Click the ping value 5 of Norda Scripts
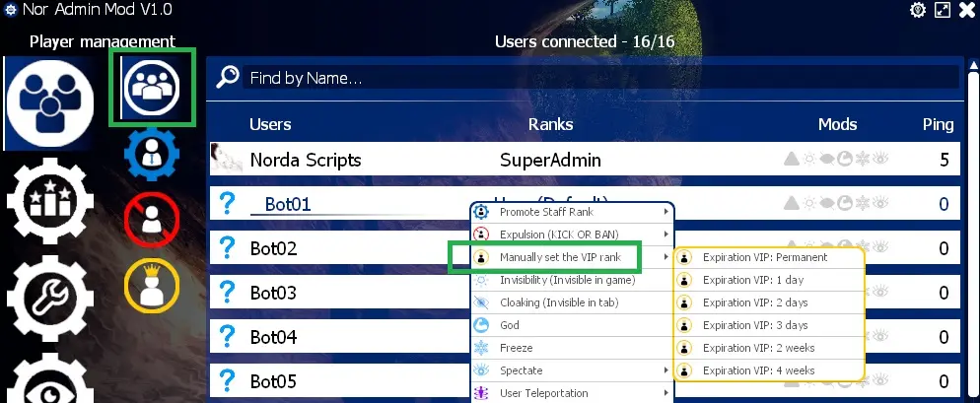Image resolution: width=980 pixels, height=403 pixels. pos(944,160)
